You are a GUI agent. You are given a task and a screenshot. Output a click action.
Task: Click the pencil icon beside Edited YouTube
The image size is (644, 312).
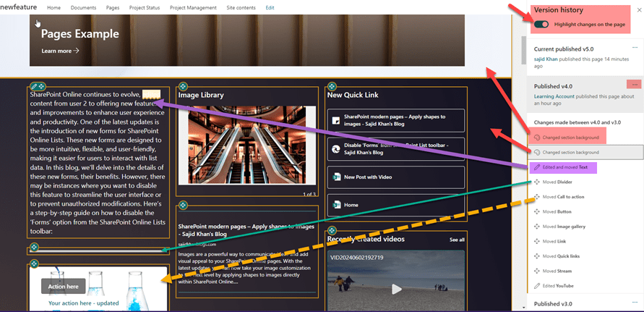pos(537,286)
